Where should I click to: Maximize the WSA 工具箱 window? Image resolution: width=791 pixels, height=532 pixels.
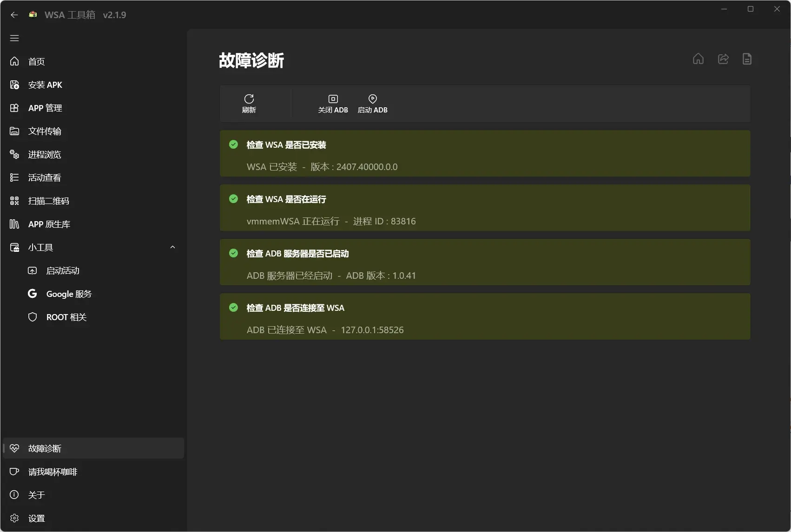(751, 9)
